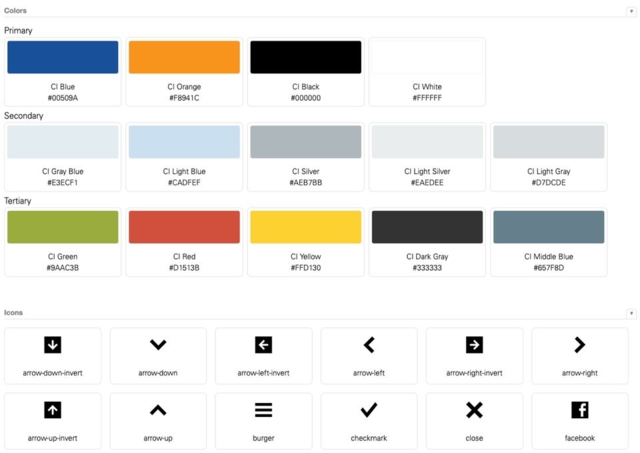Image resolution: width=640 pixels, height=453 pixels.
Task: Select the #AEB7BB hex text
Action: [x=306, y=183]
